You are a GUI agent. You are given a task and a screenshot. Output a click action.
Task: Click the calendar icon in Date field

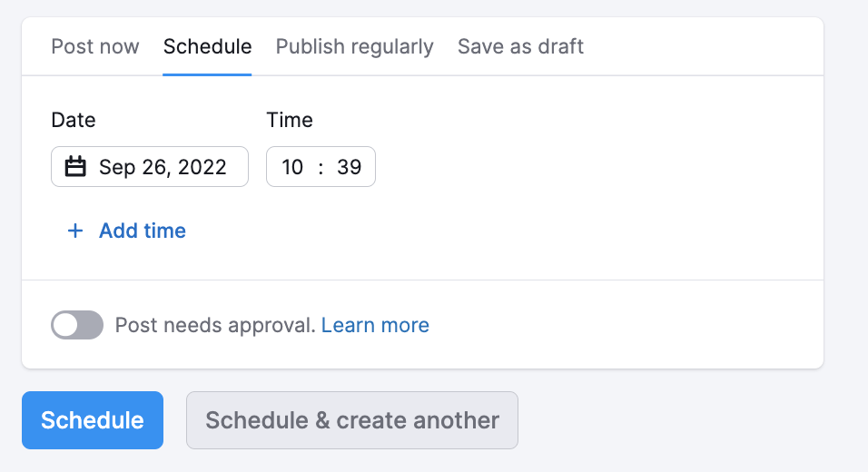75,166
